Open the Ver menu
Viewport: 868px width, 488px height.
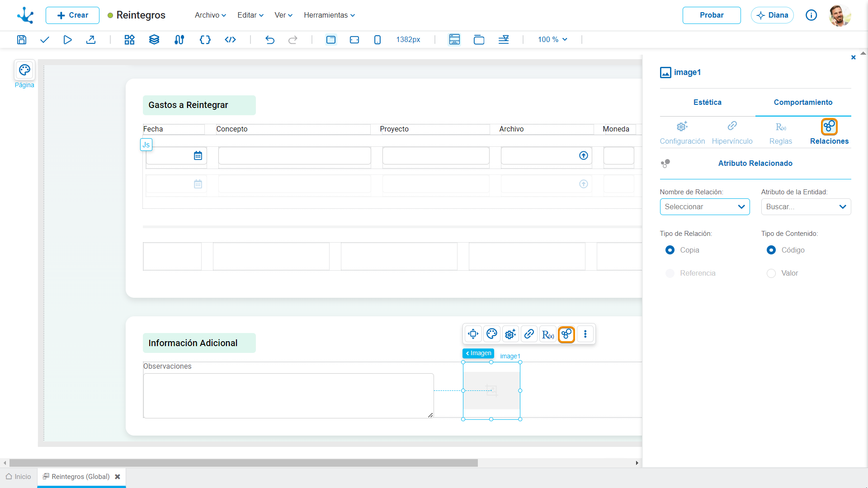pyautogui.click(x=283, y=15)
